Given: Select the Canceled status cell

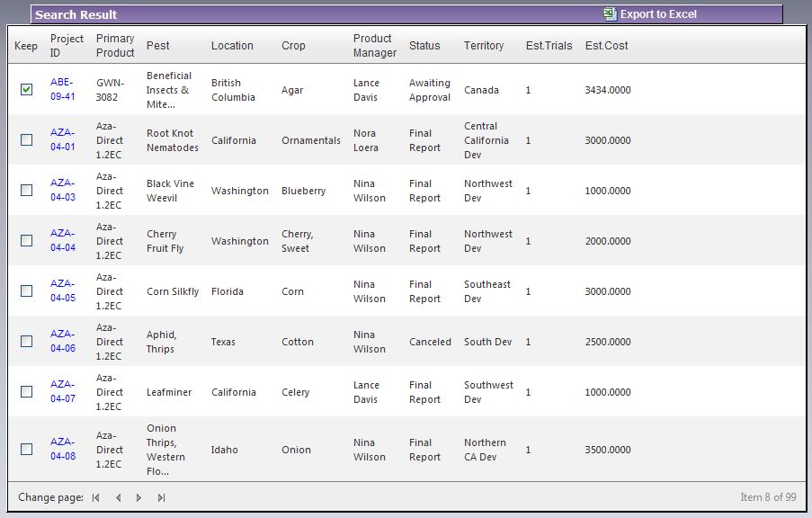Looking at the screenshot, I should pyautogui.click(x=430, y=342).
